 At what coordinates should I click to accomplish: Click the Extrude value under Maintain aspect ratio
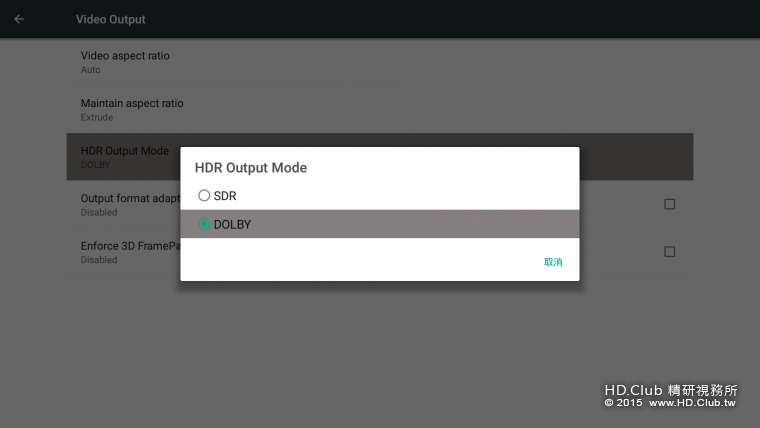[97, 117]
